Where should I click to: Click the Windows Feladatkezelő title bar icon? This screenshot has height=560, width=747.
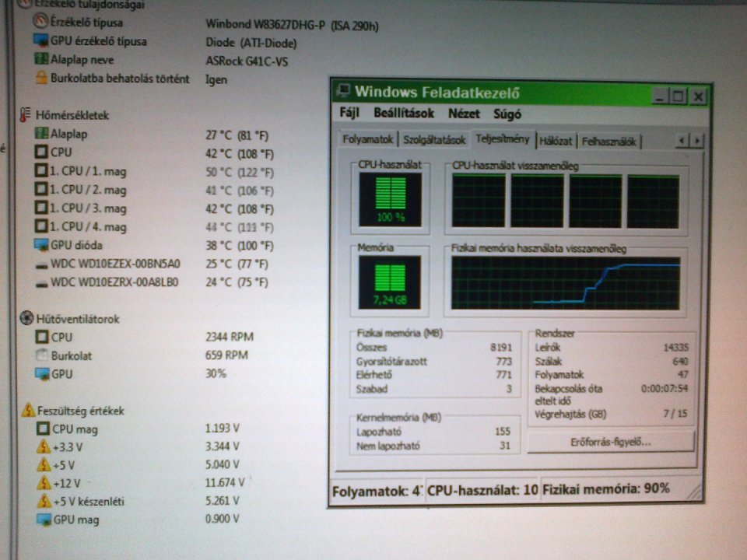click(342, 90)
